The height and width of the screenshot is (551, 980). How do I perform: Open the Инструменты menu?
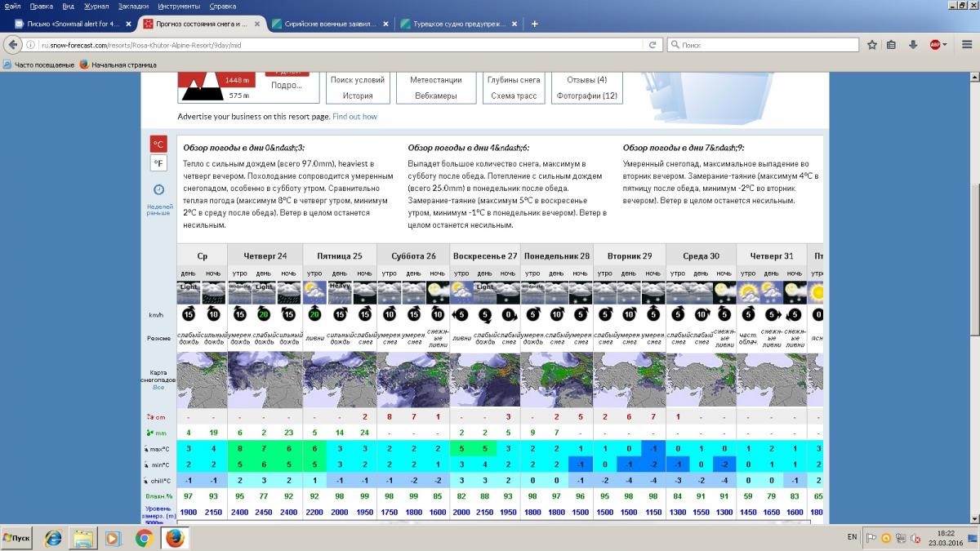pos(180,6)
